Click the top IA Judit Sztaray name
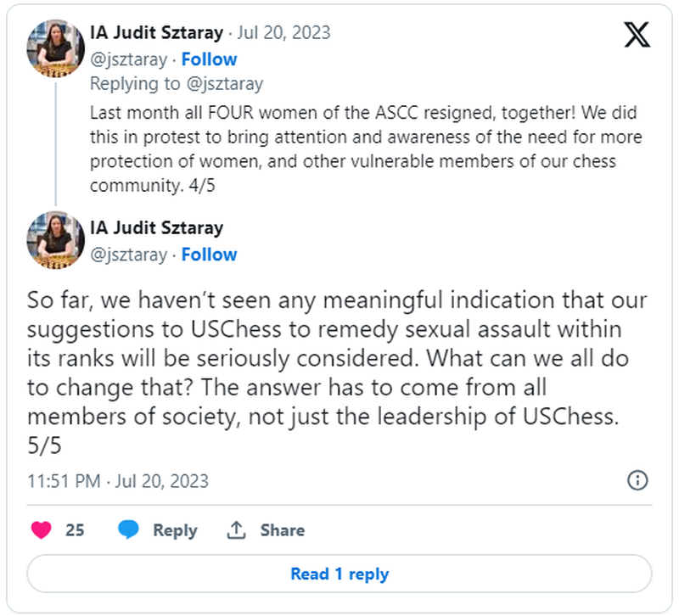The width and height of the screenshot is (679, 616). pos(156,33)
